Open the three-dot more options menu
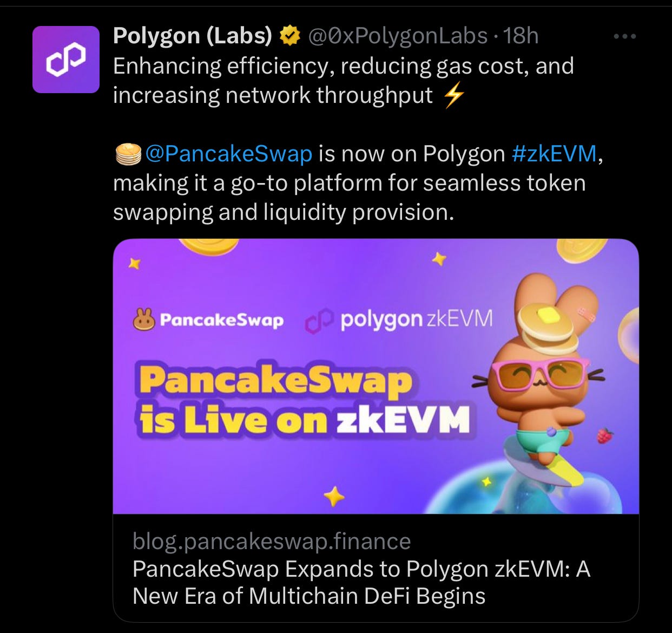Viewport: 672px width, 633px height. 625,36
